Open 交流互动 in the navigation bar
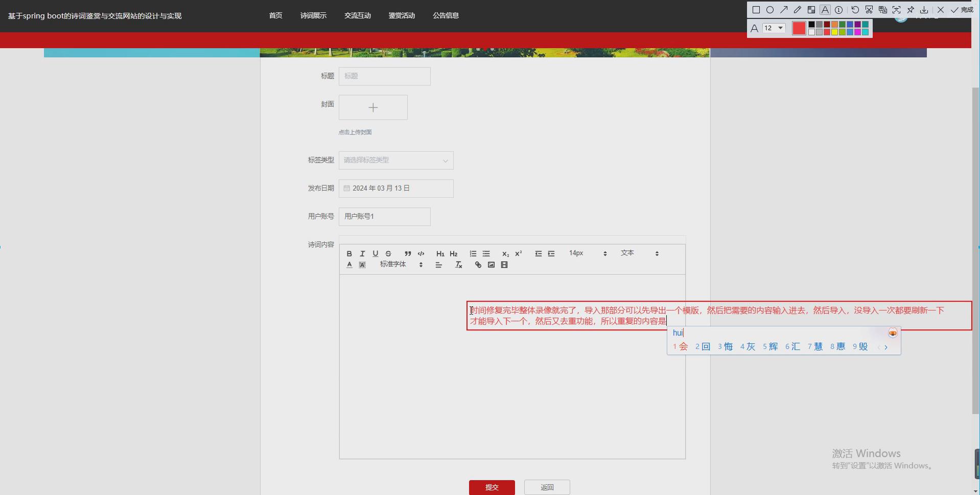Viewport: 980px width, 495px height. [x=358, y=15]
